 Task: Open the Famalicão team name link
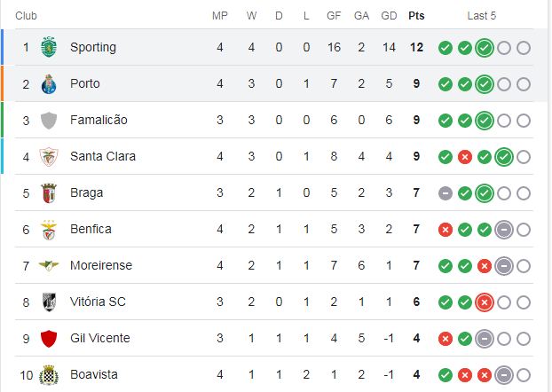coord(99,120)
